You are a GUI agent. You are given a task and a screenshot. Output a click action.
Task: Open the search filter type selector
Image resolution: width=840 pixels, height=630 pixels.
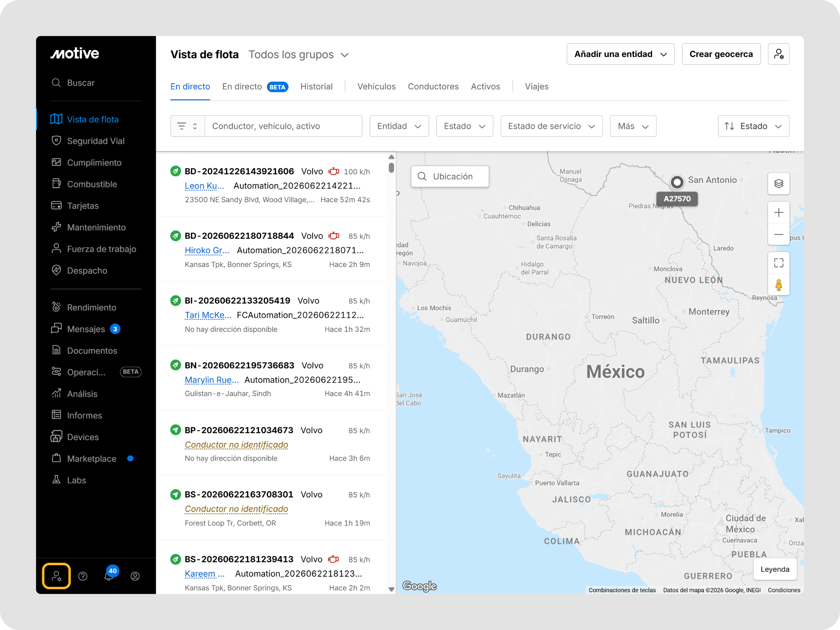pyautogui.click(x=187, y=126)
